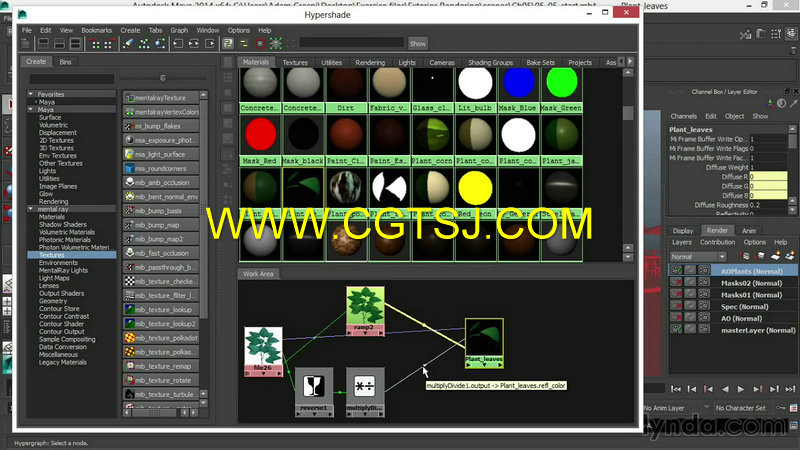Viewport: 800px width, 450px height.
Task: Click the clear graph eraser icon in the toolbar
Action: [128, 44]
